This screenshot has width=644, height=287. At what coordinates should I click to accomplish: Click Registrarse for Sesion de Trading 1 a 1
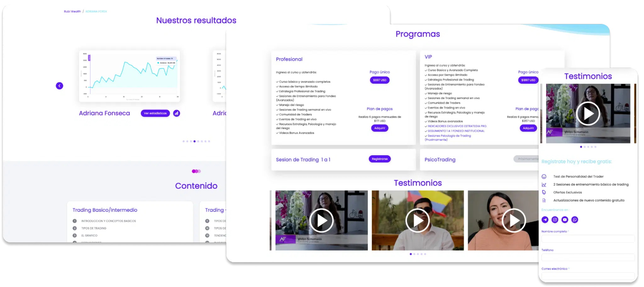click(380, 159)
